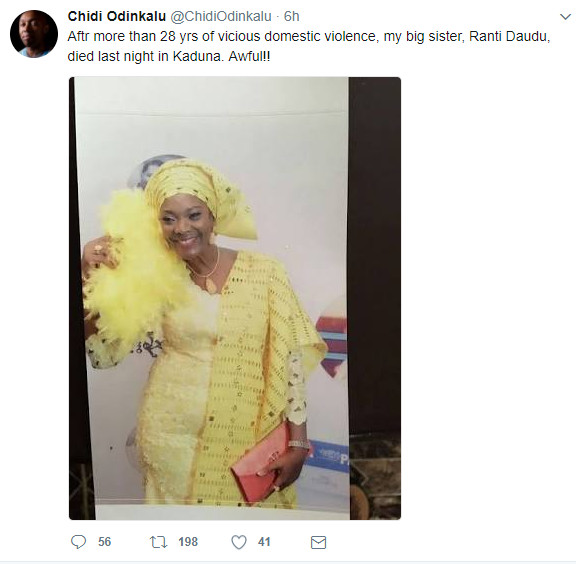Like the tweet with the heart icon
The width and height of the screenshot is (576, 564).
tap(239, 542)
